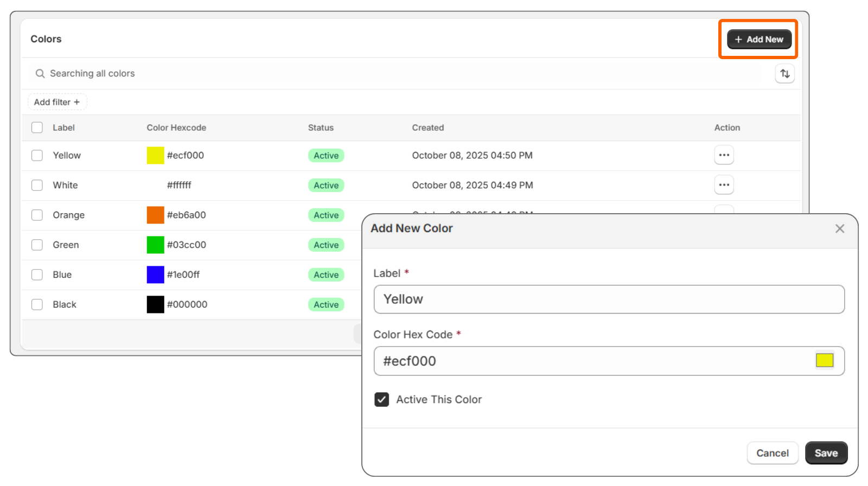Click into the Searching all colors box
Screen dimensions: 868x486
coord(380,74)
